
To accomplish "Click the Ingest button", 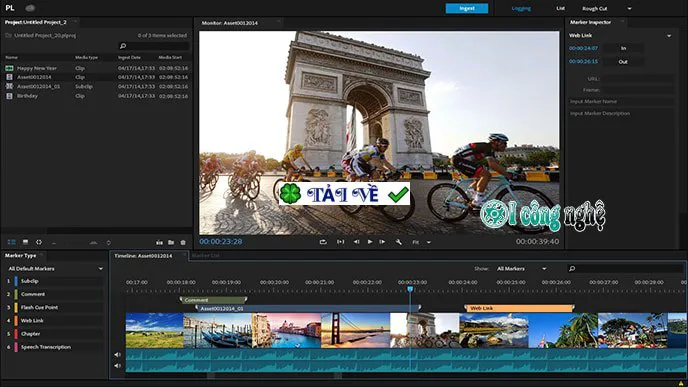I will pos(467,8).
